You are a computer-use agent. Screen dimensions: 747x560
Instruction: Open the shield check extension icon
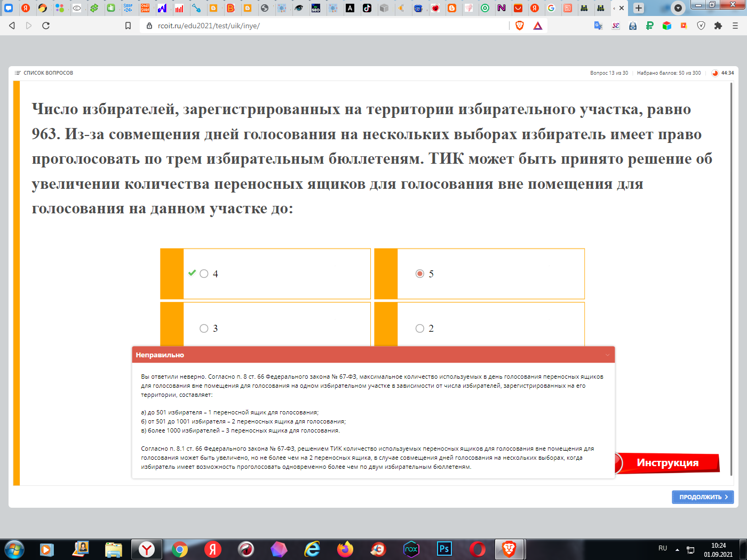[x=701, y=26]
